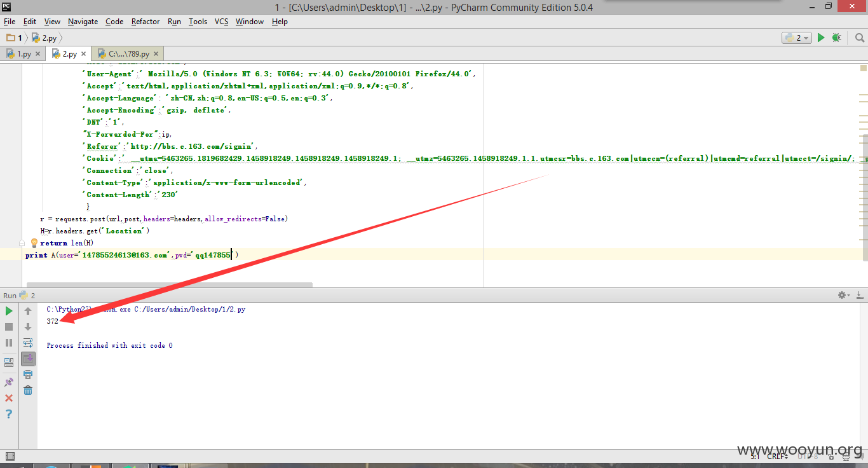Screen dimensions: 868x468
Task: Open Tools menu
Action: click(x=198, y=22)
